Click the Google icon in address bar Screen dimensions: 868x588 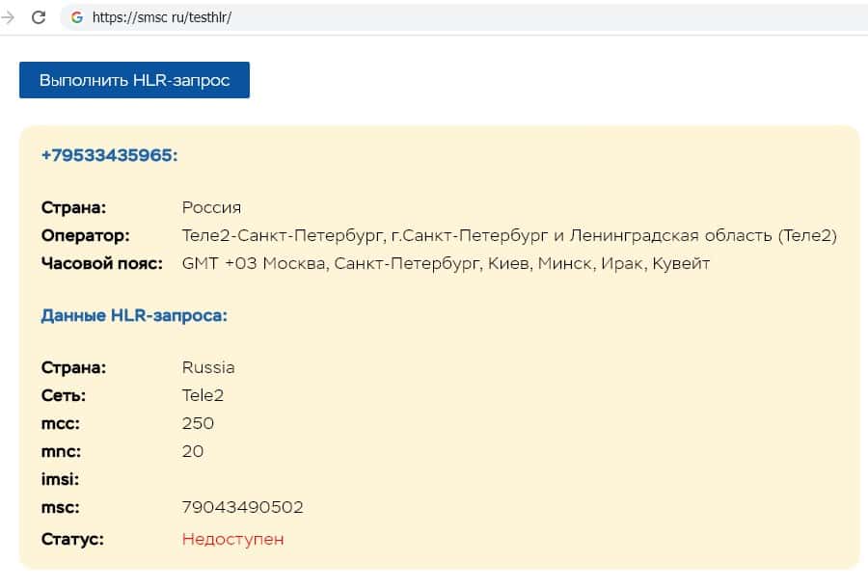point(77,17)
